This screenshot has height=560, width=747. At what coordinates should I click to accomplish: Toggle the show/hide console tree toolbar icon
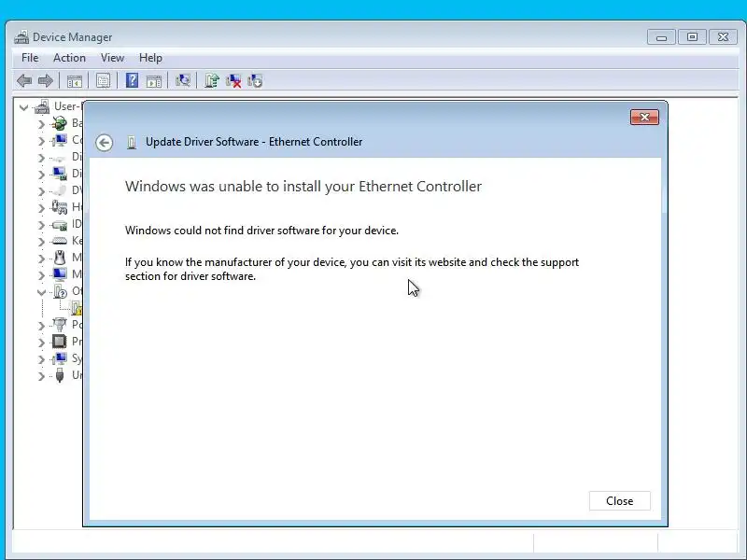point(75,81)
